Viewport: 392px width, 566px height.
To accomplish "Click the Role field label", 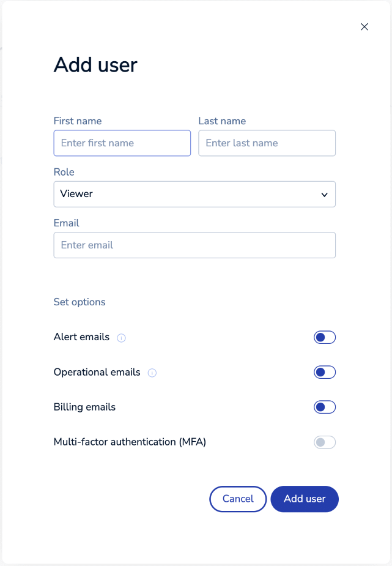I will pos(64,172).
